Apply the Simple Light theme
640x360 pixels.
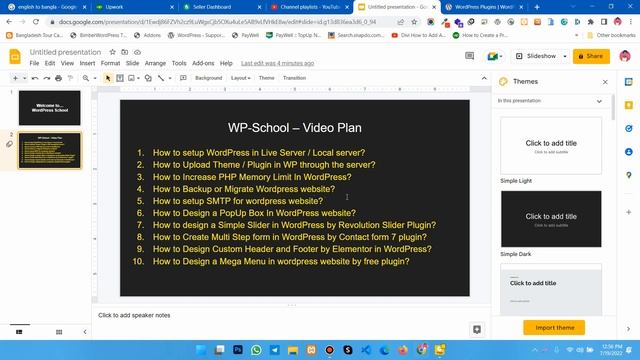[551, 146]
